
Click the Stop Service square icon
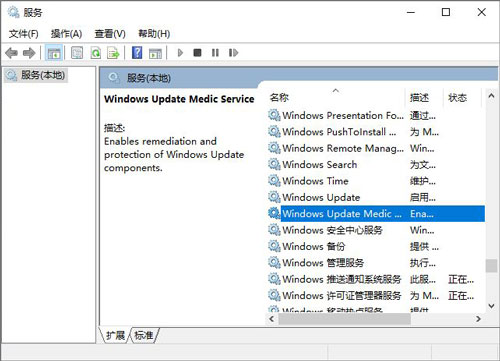coord(197,53)
